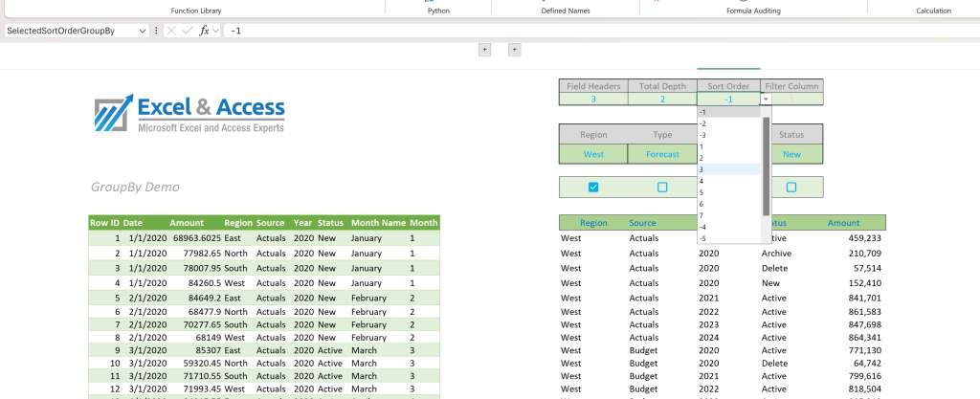Click the Defined Names ribbon group label
Viewport: 980px width, 399px height.
(565, 11)
